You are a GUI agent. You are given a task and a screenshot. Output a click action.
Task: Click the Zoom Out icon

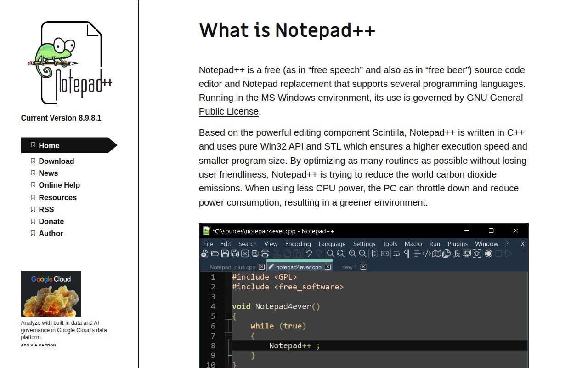[362, 253]
